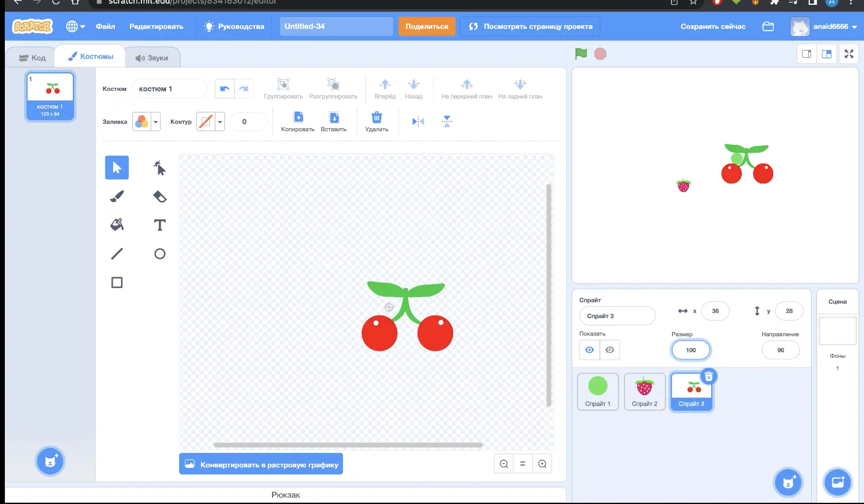Select the Circle tool
This screenshot has width=864, height=504.
coord(159,254)
